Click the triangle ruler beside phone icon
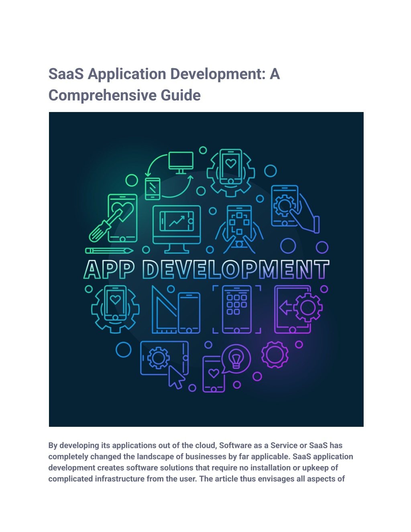Viewport: 411px width, 532px height. (x=176, y=310)
